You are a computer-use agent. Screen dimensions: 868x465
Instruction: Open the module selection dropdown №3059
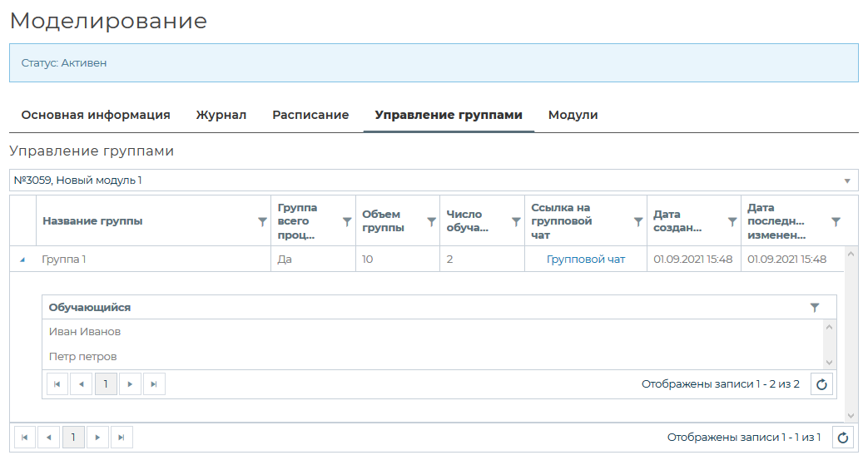pos(847,181)
